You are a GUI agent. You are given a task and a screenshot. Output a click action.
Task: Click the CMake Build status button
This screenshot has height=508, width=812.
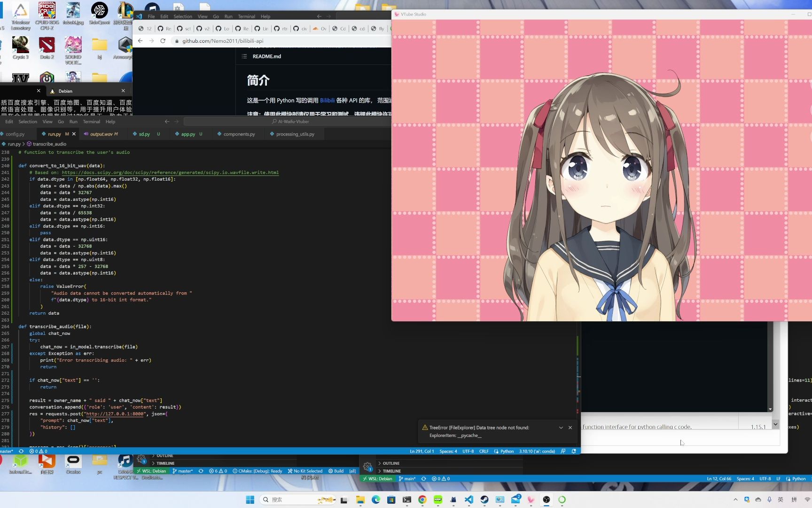(x=336, y=471)
